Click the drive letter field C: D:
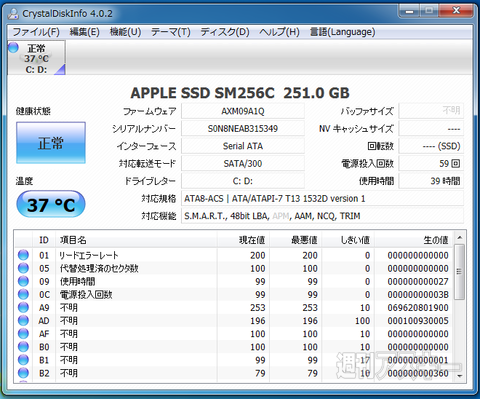This screenshot has width=480, height=399. click(x=243, y=181)
